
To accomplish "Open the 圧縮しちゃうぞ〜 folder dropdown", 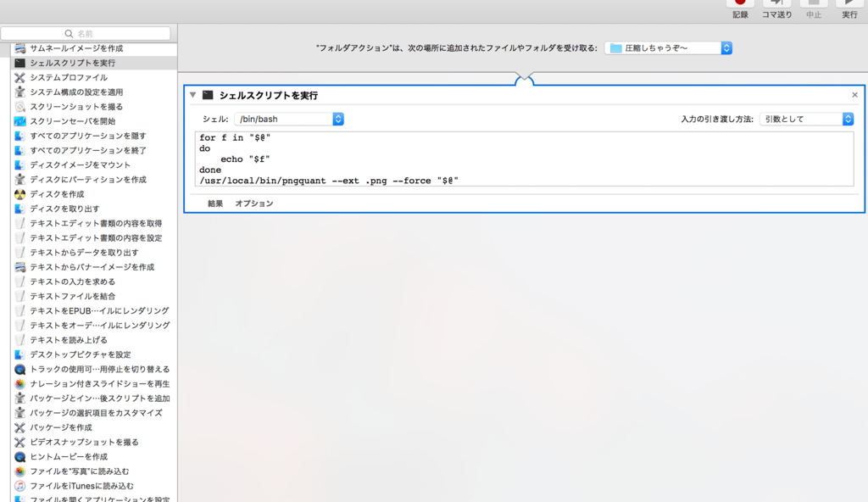I will [x=668, y=48].
